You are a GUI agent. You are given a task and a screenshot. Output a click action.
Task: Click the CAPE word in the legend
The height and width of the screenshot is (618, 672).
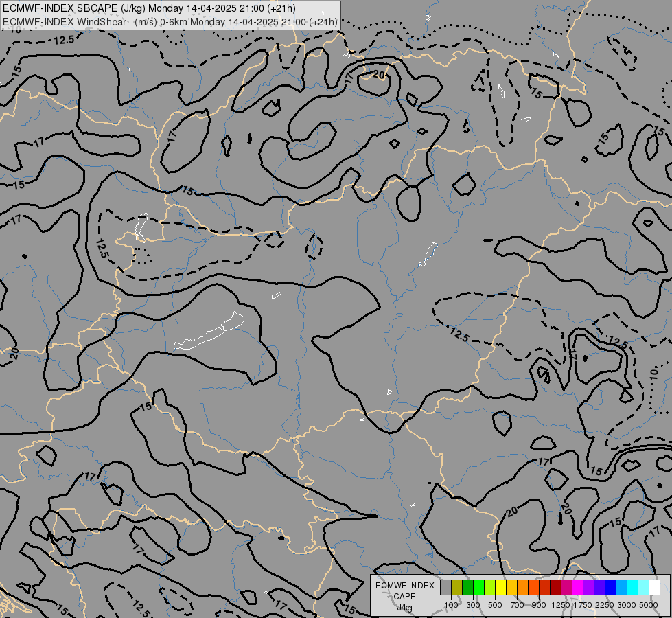(404, 596)
